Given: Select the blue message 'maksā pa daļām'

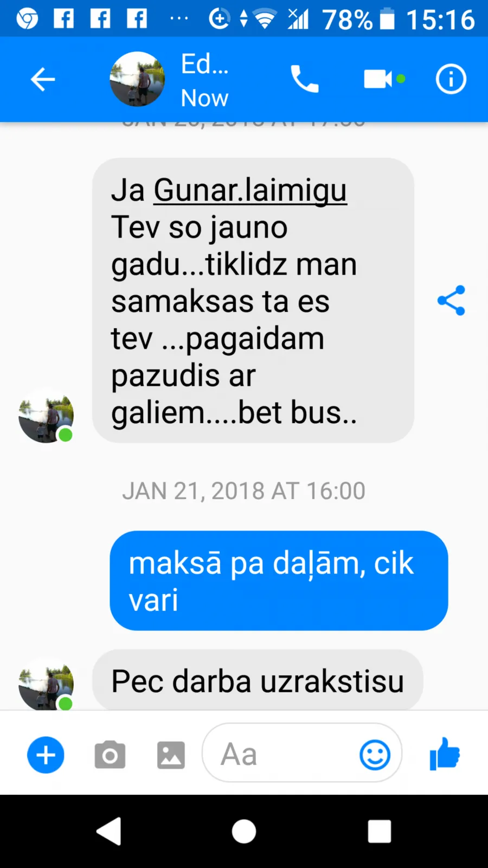Looking at the screenshot, I should coord(279,580).
